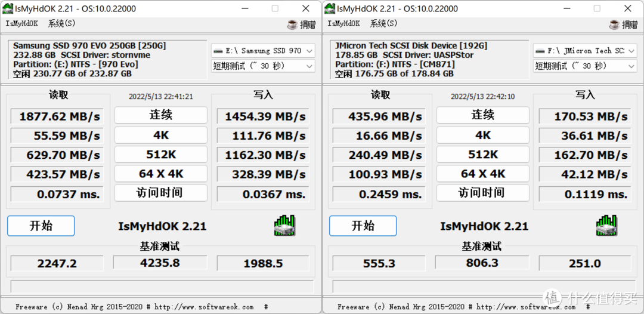Open the IsMyHdOK menu in left window

coord(21,23)
